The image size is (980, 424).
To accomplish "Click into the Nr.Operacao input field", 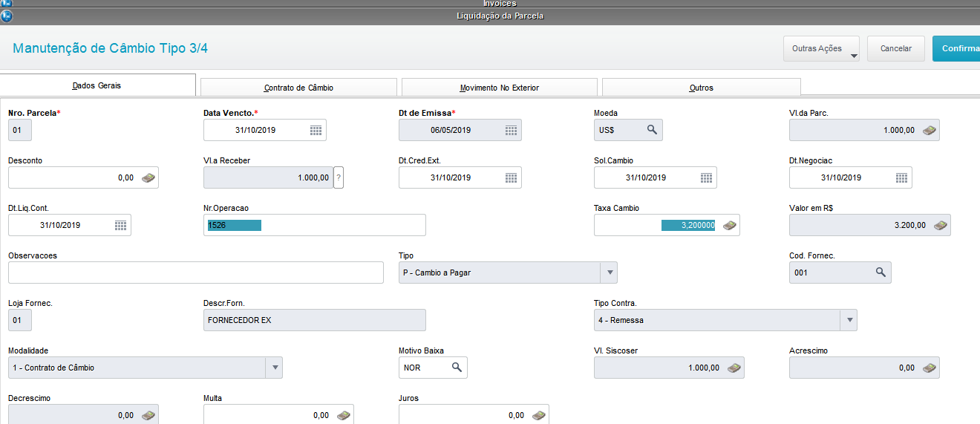I will click(315, 225).
